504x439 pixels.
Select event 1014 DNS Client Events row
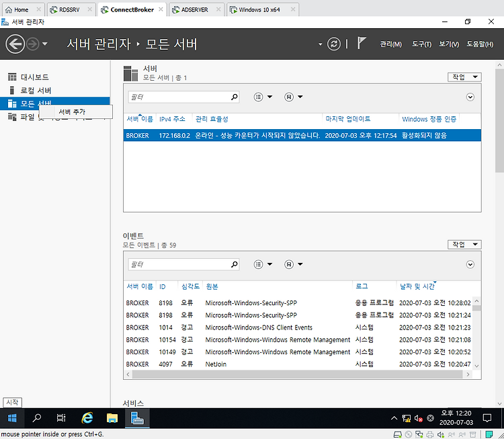pos(298,327)
